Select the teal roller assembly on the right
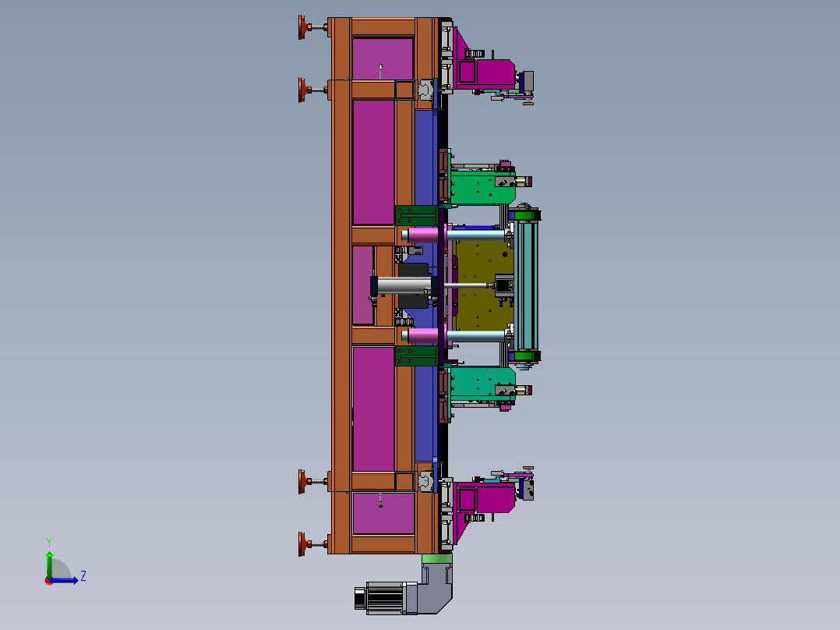 coord(525,285)
